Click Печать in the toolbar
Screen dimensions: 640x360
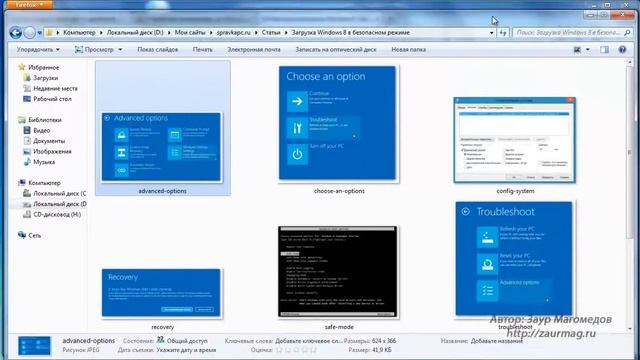202,49
